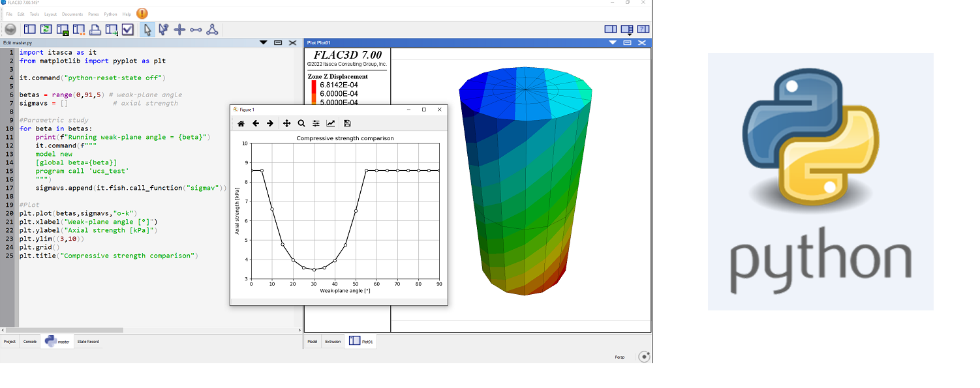This screenshot has height=388, width=980.
Task: Click the circular view control icon bottom-right
Action: pos(644,356)
